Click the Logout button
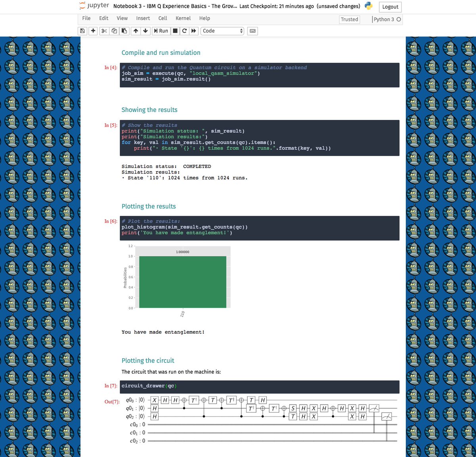This screenshot has width=476, height=457. click(x=390, y=7)
